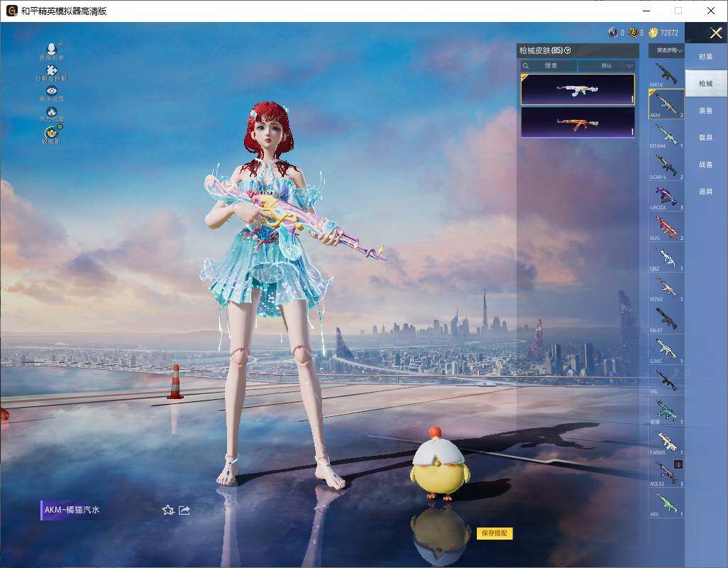Select the VAL weapon icon
Image resolution: width=728 pixels, height=568 pixels.
tap(666, 380)
